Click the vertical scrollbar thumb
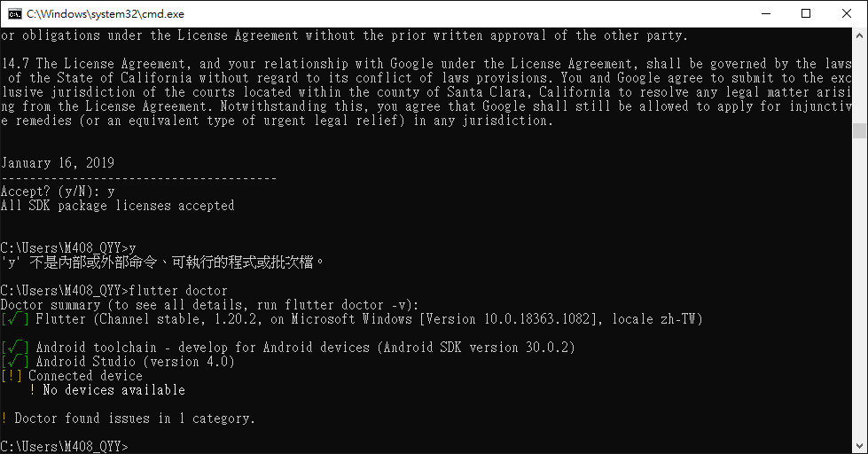This screenshot has width=868, height=454. 859,131
